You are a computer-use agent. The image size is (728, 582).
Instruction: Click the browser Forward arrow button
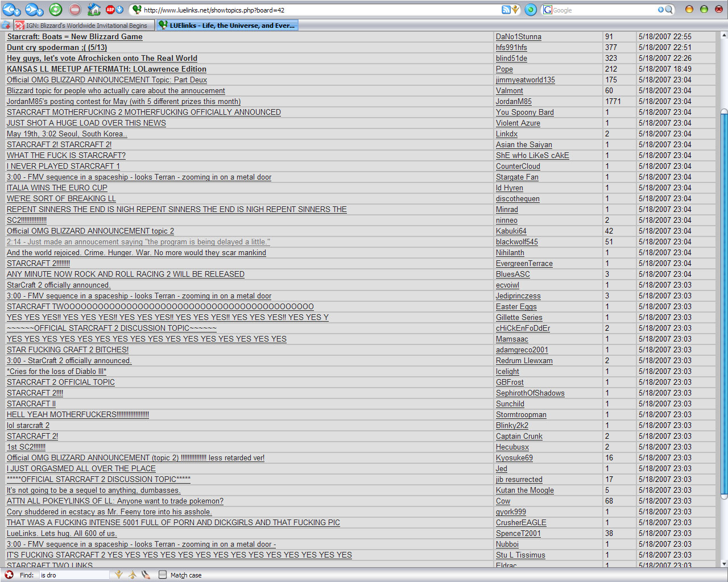32,9
